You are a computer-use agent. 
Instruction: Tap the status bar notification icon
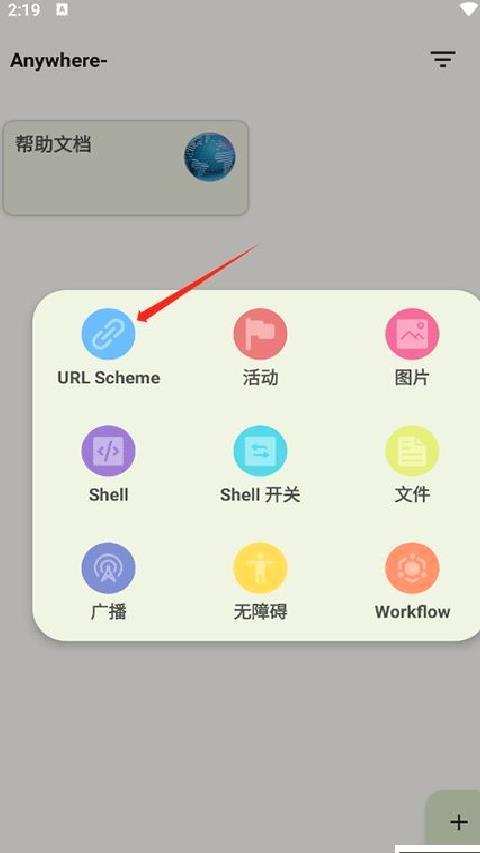62,10
